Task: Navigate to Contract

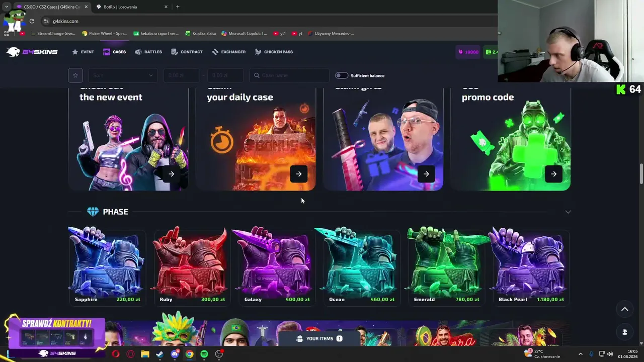Action: (187, 52)
